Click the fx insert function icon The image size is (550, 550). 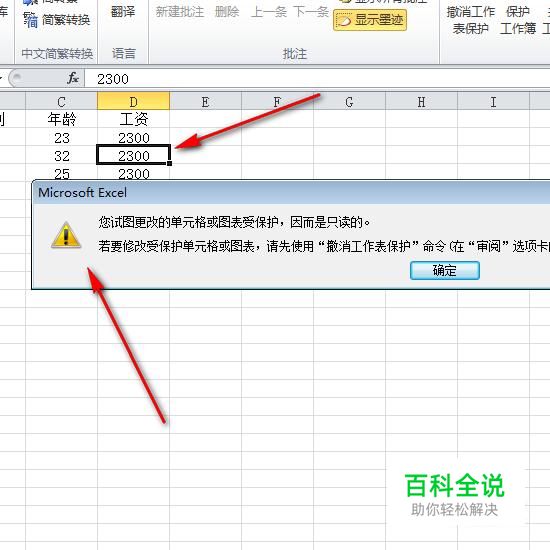pos(73,78)
